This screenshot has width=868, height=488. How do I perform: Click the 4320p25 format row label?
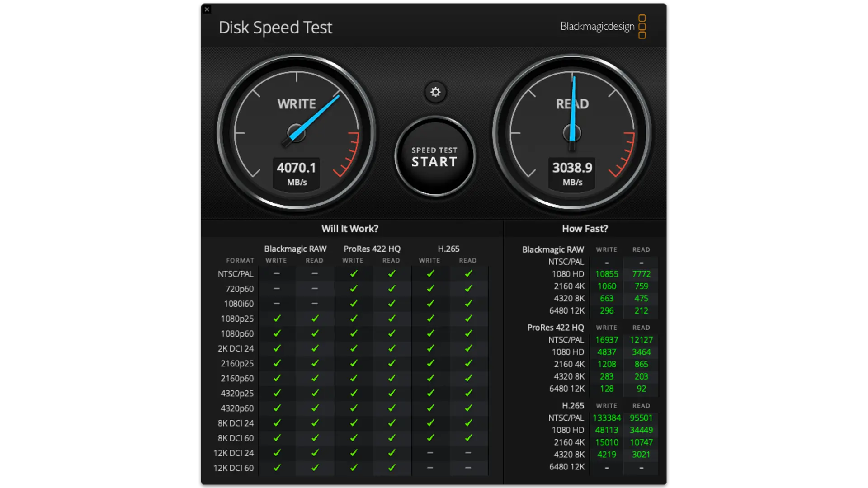(x=237, y=393)
